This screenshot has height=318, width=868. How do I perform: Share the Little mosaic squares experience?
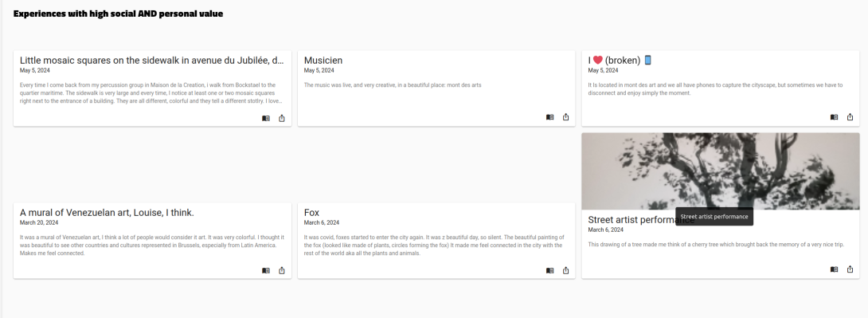pyautogui.click(x=282, y=119)
